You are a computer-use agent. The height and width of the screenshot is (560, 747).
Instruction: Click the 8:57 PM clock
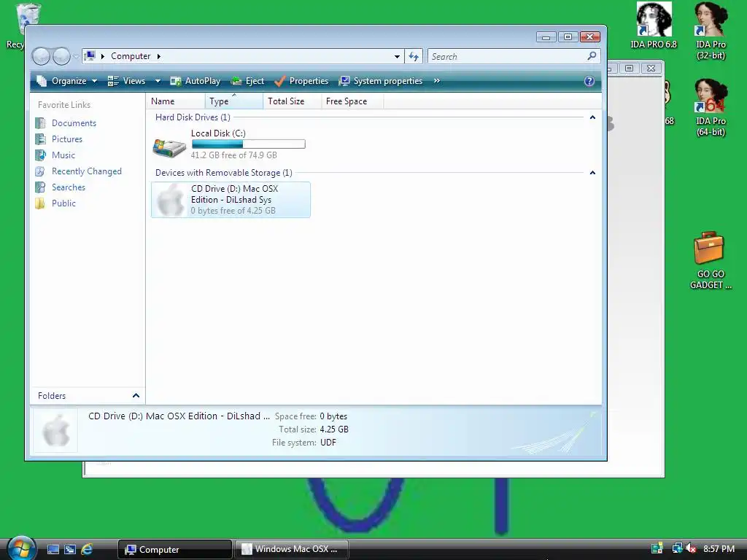[x=719, y=549]
